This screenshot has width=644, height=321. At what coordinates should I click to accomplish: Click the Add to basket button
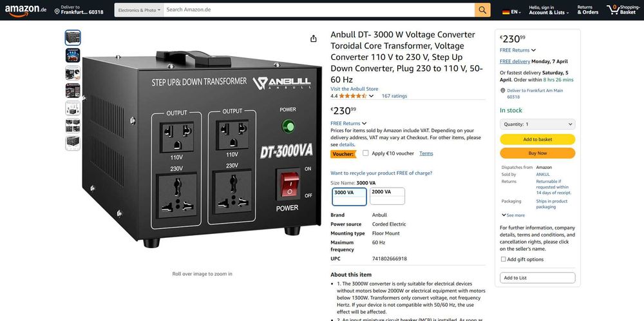[x=537, y=139]
